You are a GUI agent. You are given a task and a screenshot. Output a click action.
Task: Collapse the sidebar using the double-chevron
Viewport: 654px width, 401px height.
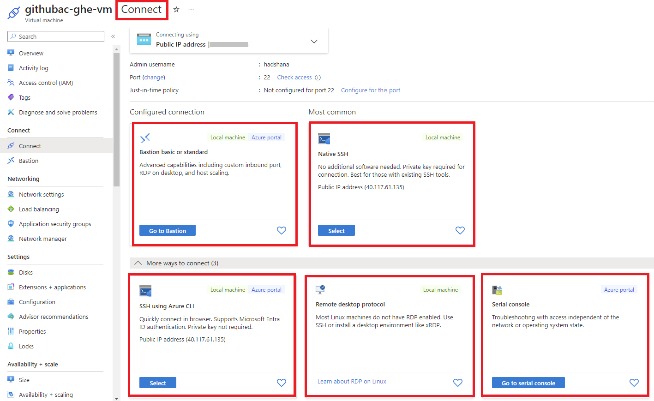(113, 37)
